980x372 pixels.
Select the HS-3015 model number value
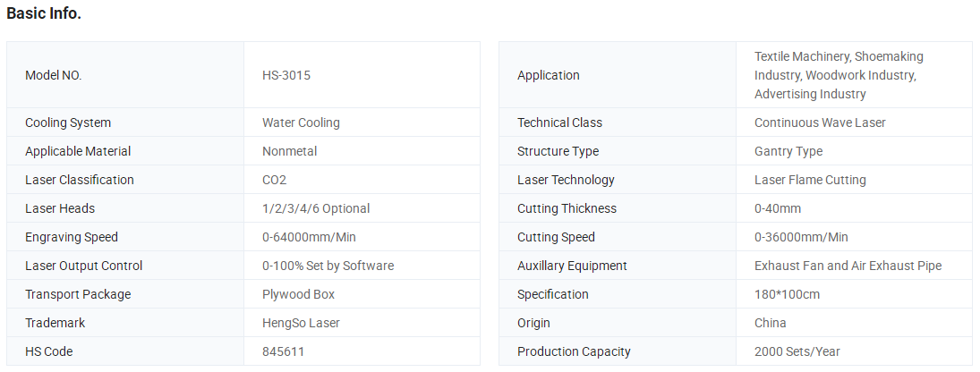click(286, 75)
